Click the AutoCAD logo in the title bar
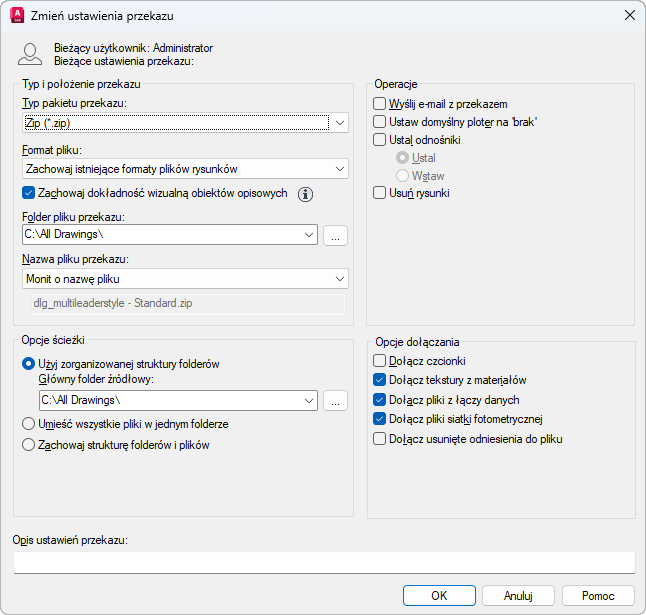This screenshot has width=646, height=615. tap(17, 15)
